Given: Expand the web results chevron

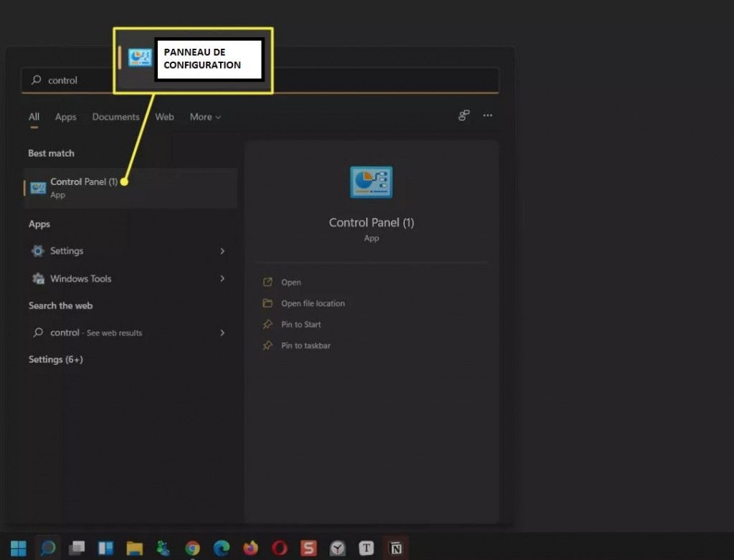Looking at the screenshot, I should click(222, 333).
